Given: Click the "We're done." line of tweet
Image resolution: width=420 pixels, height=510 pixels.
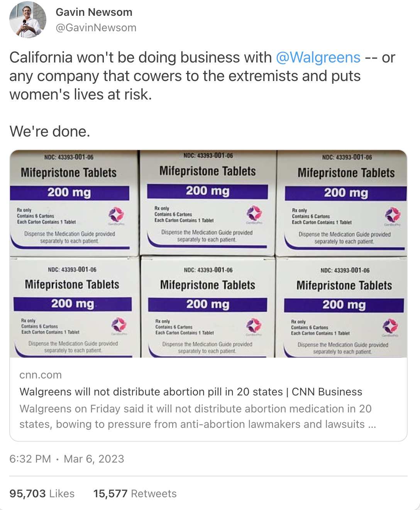Looking at the screenshot, I should point(50,132).
